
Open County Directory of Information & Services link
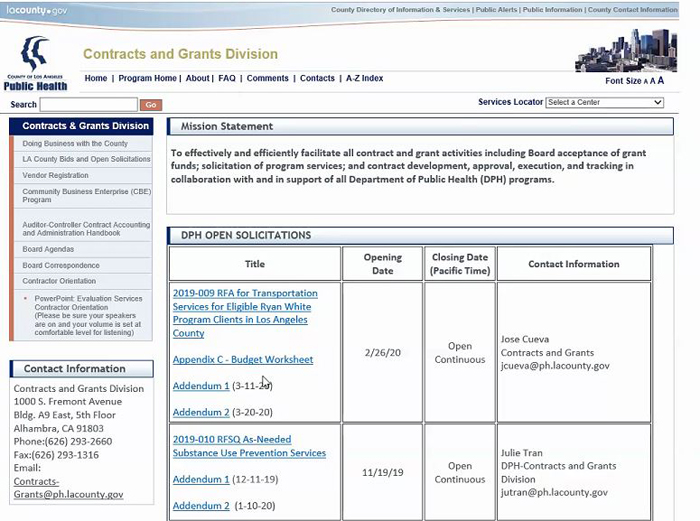(x=400, y=9)
